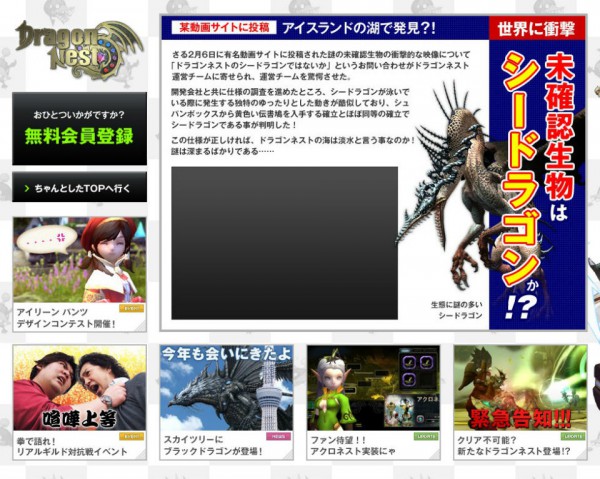The width and height of the screenshot is (600, 479).
Task: Click headline アイスランドの湖で発見?!
Action: click(x=359, y=28)
